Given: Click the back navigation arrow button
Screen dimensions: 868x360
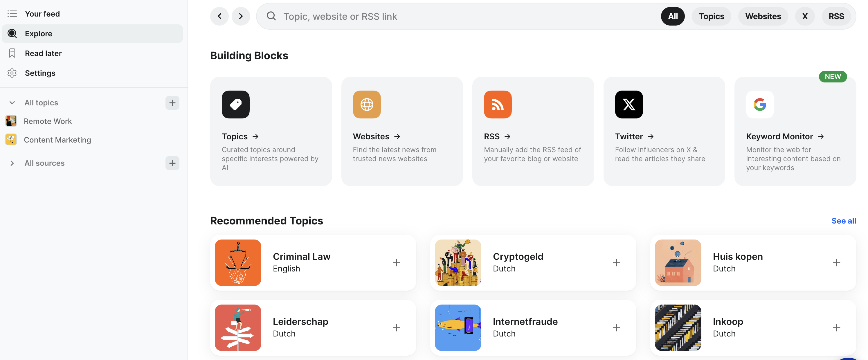Looking at the screenshot, I should [219, 16].
